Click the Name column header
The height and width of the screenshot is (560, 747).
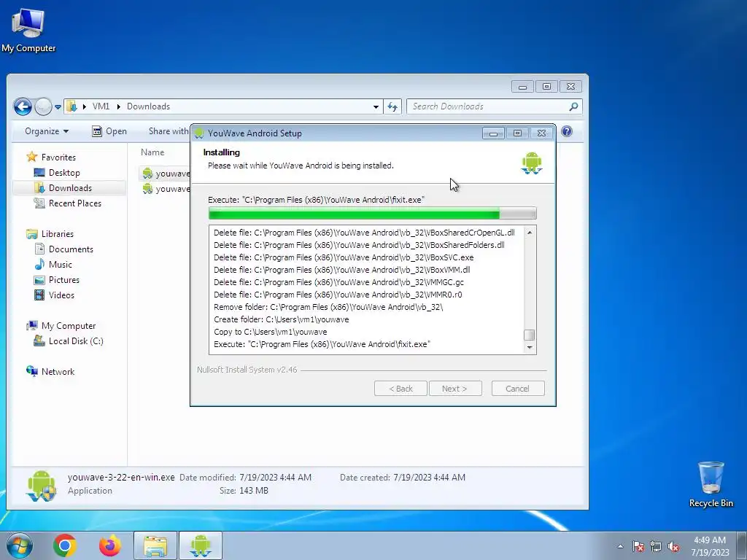coord(152,152)
